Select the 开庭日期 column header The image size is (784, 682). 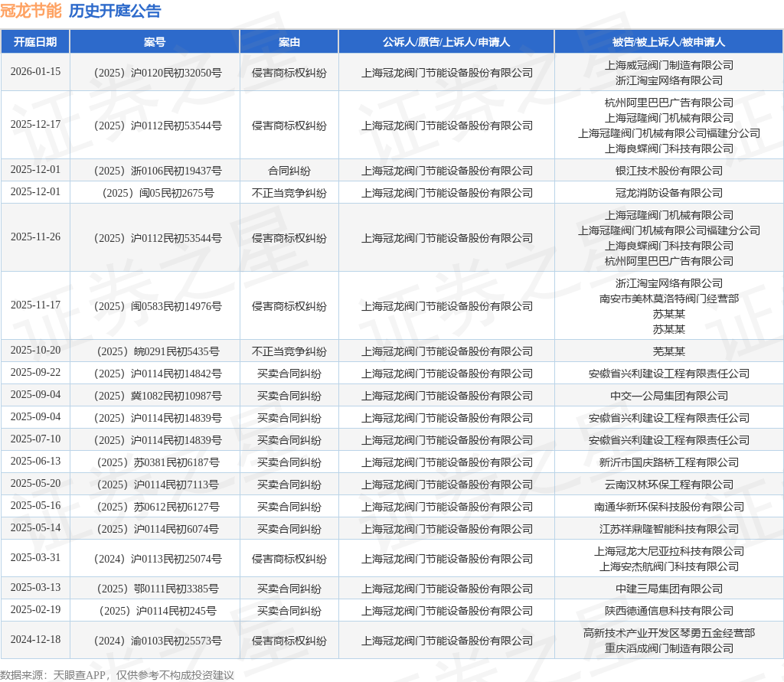pyautogui.click(x=35, y=42)
